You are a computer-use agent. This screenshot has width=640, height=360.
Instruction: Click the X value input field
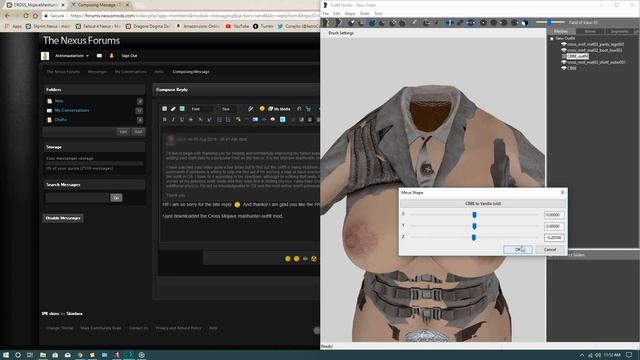554,215
